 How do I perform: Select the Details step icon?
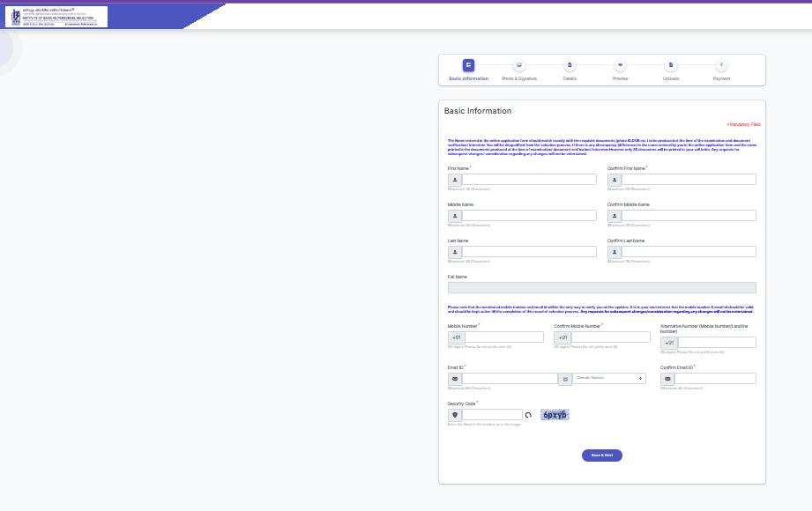570,65
